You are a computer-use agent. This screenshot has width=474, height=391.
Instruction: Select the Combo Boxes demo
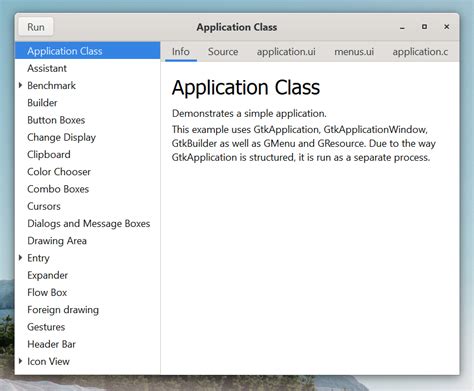[x=87, y=189]
